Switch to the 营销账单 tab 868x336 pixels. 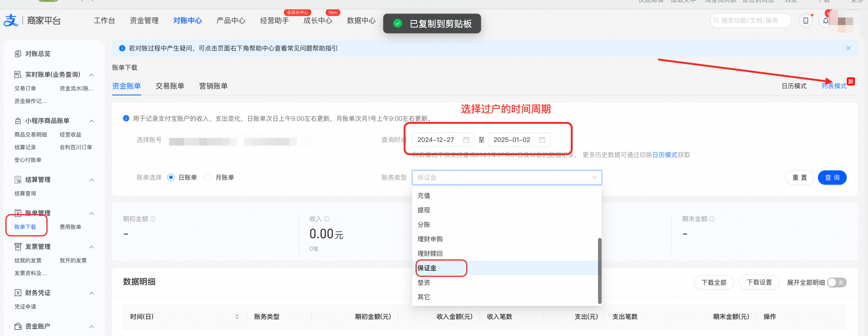click(x=213, y=86)
